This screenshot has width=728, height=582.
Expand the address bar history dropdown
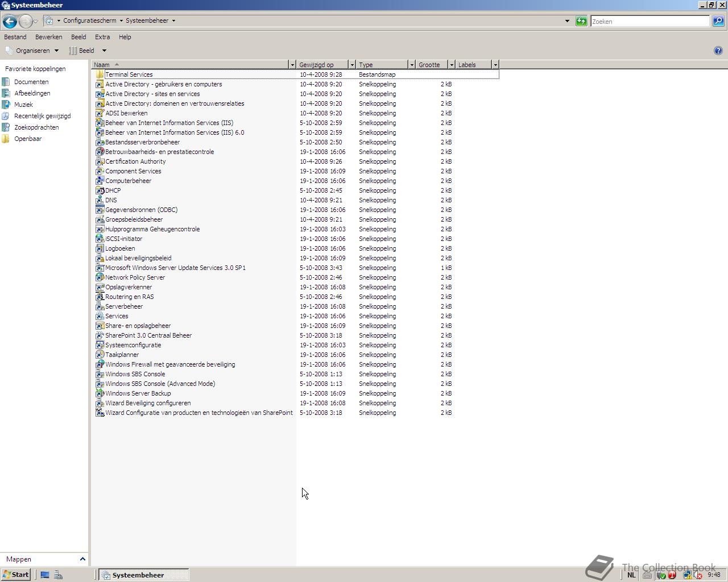pos(567,21)
